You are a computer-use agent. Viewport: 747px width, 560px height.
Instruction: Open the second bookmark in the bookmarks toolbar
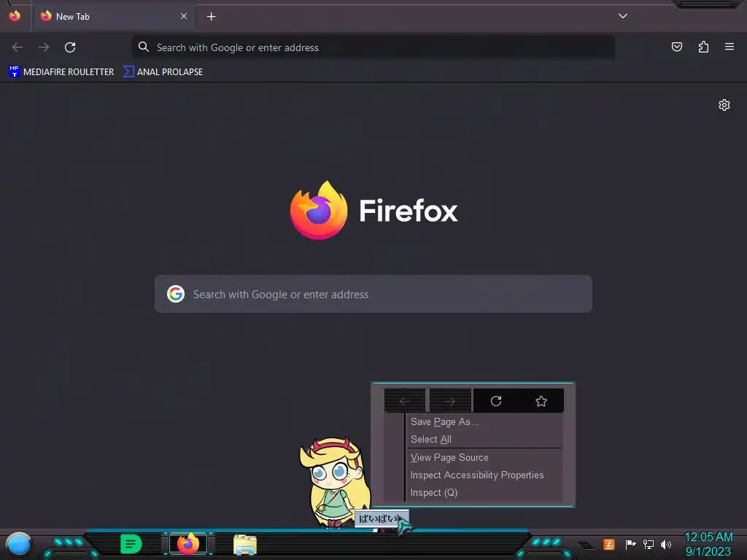[163, 72]
